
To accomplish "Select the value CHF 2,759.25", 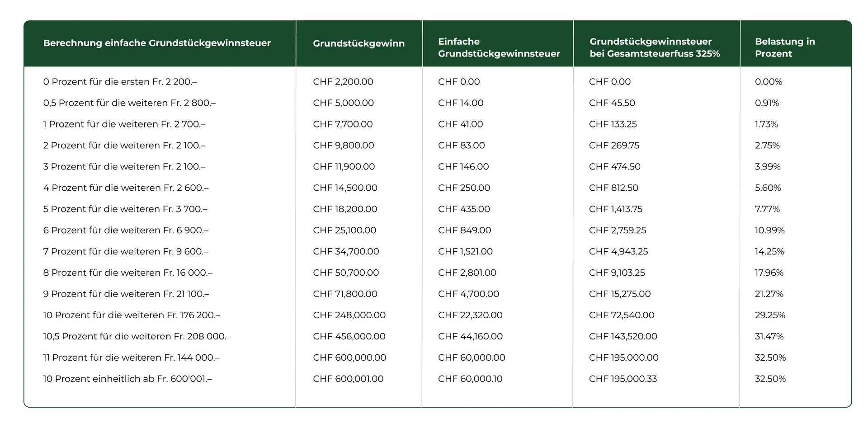I will (x=618, y=230).
